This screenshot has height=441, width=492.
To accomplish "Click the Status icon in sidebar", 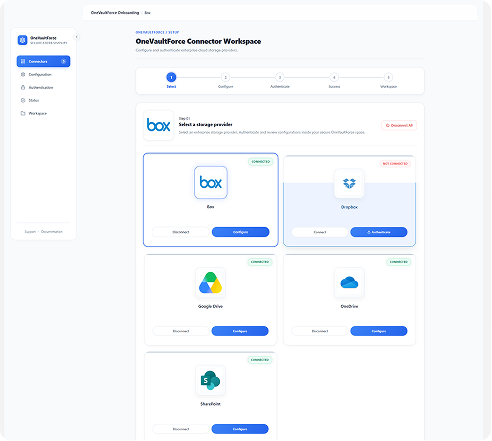I will [23, 100].
